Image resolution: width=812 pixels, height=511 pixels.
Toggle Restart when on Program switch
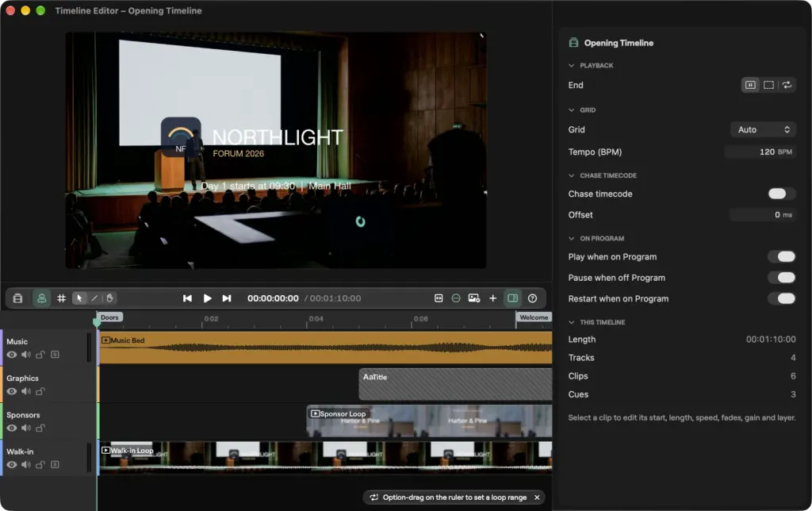pyautogui.click(x=782, y=298)
